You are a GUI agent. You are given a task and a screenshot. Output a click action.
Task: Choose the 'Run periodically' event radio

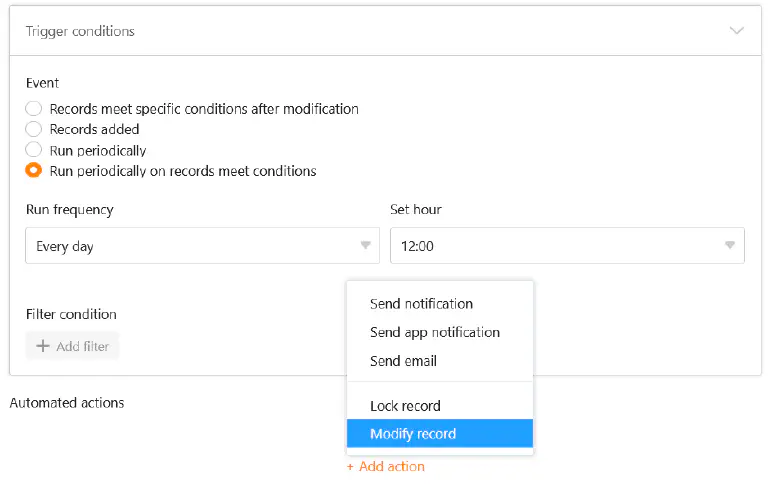coord(33,149)
